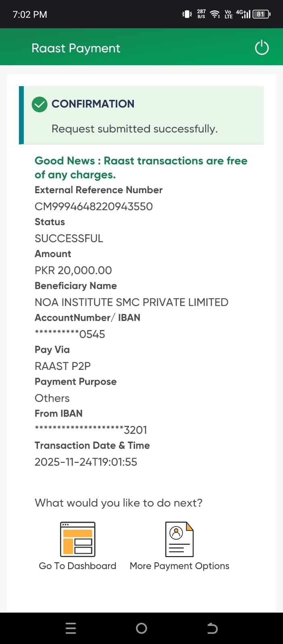Tap the green confirmation checkmark icon
Screen dimensions: 283x644
coord(40,104)
